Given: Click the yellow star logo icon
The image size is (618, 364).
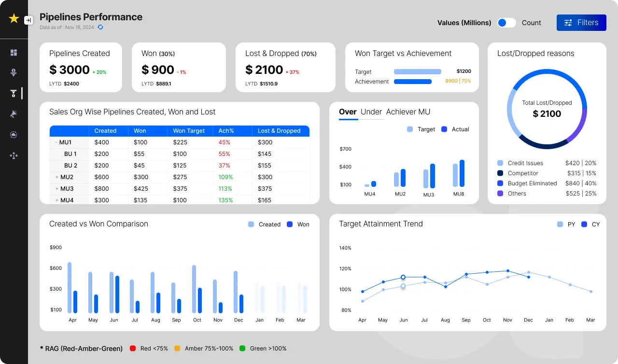Looking at the screenshot, I should tap(14, 18).
